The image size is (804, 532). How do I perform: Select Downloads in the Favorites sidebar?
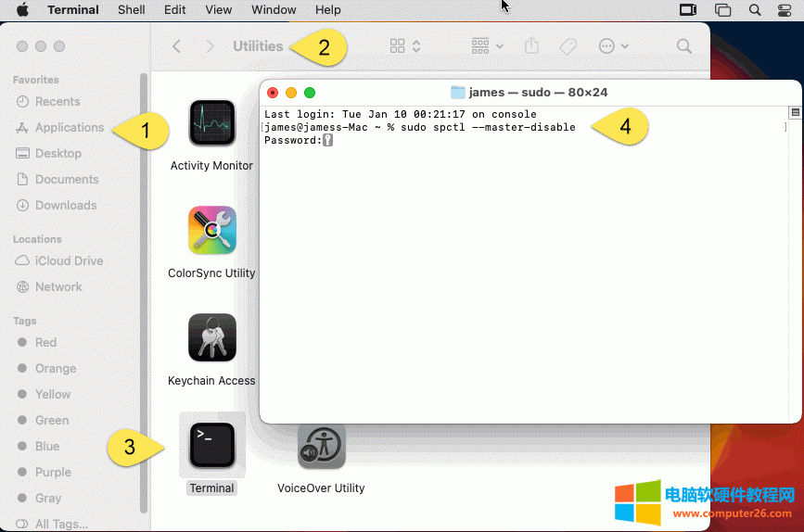(66, 205)
